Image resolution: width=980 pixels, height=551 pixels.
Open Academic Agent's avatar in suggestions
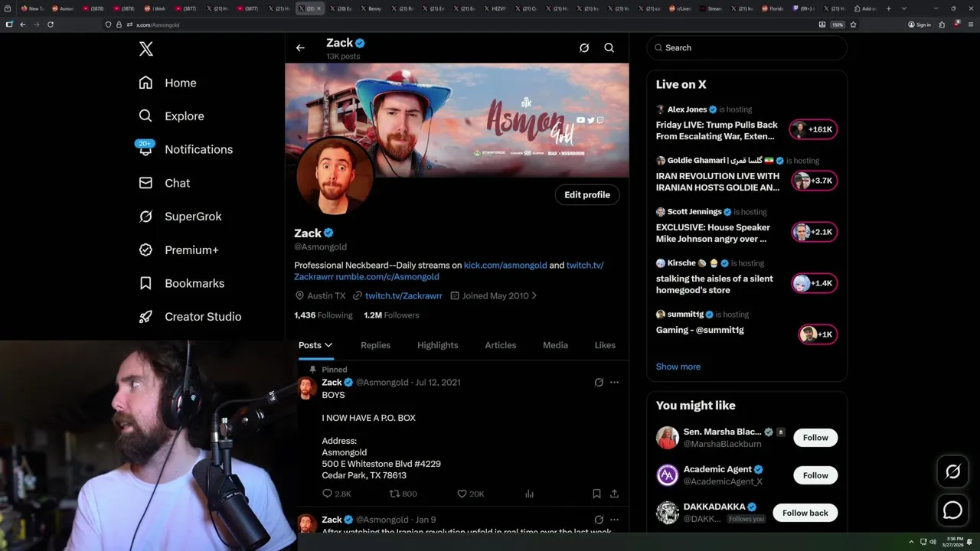click(x=668, y=475)
